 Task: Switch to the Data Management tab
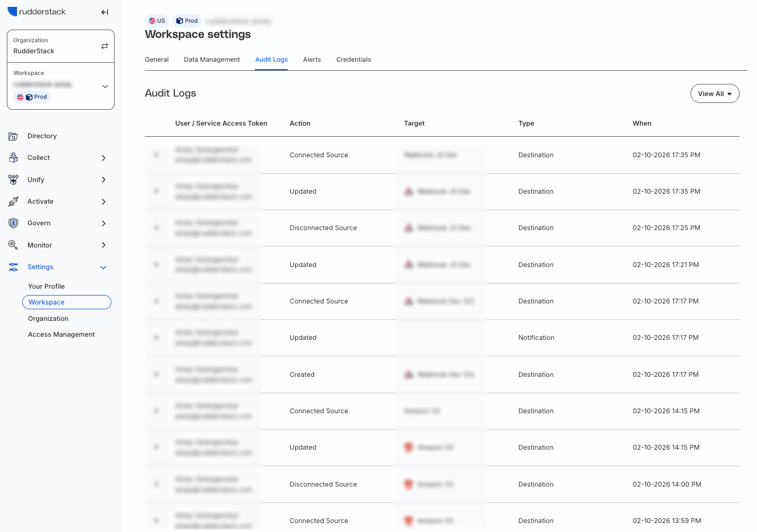212,60
